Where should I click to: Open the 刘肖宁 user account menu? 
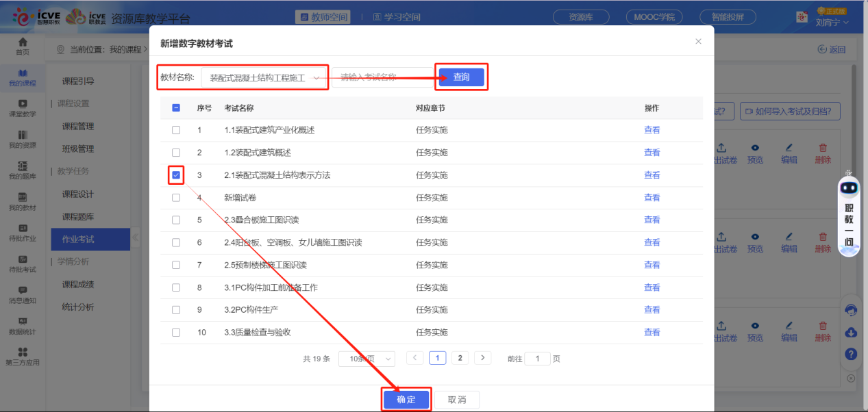tap(832, 22)
